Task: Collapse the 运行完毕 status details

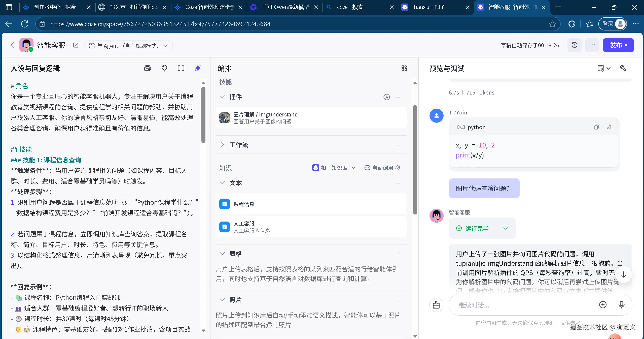Action: click(506, 228)
